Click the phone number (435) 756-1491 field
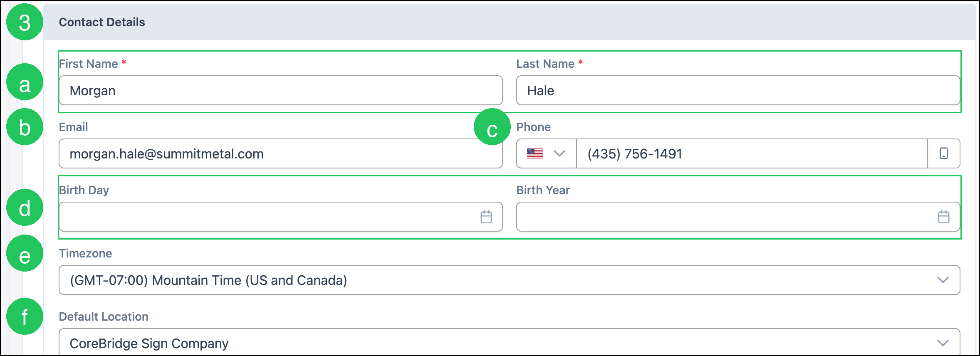This screenshot has height=356, width=980. pos(752,153)
